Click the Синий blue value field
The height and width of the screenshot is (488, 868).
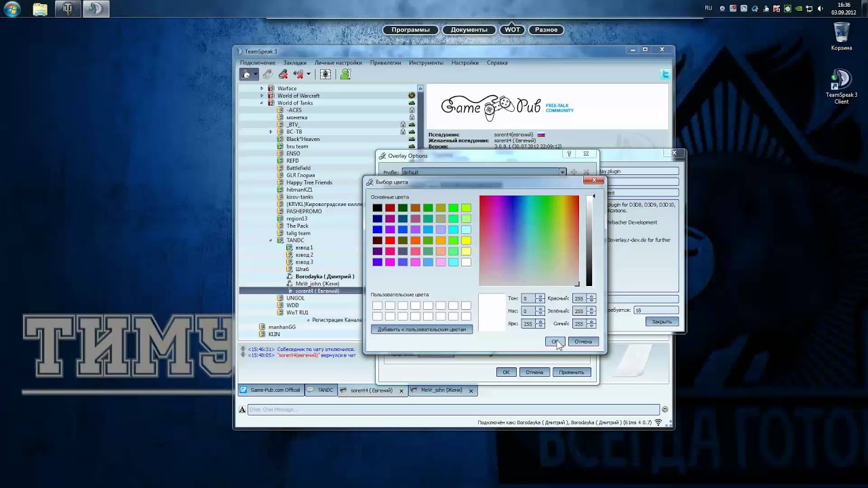(x=579, y=324)
